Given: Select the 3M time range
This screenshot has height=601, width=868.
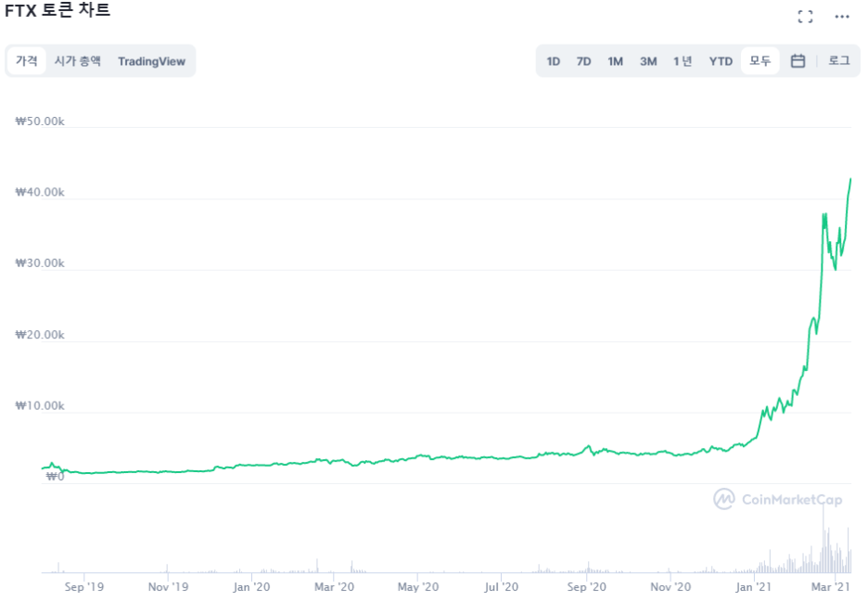Looking at the screenshot, I should [648, 61].
